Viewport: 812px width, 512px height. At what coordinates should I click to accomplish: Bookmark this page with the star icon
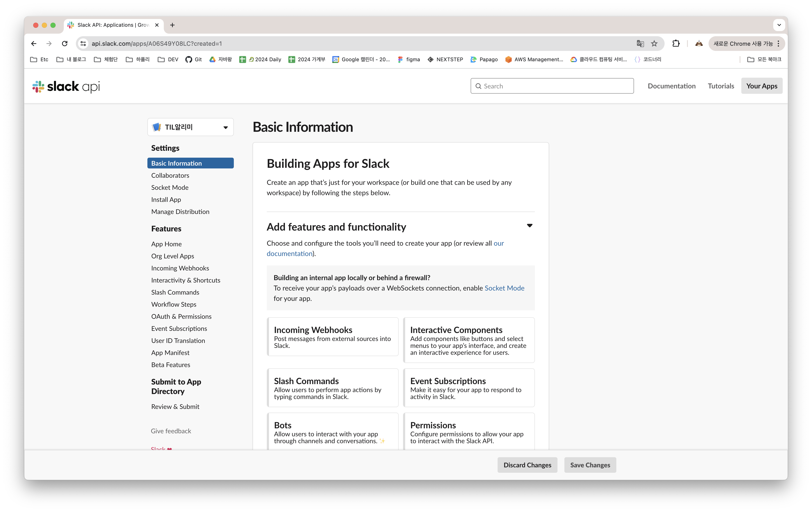[x=654, y=44]
